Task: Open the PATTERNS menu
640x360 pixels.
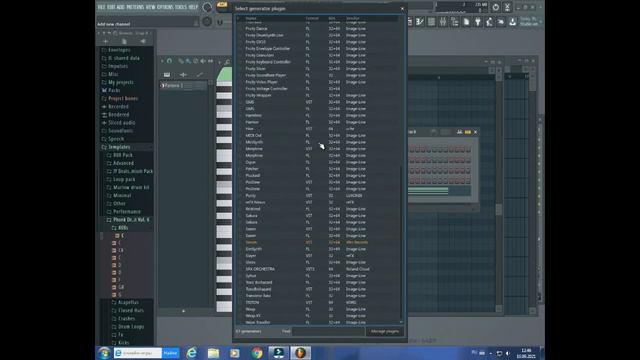Action: coord(135,7)
